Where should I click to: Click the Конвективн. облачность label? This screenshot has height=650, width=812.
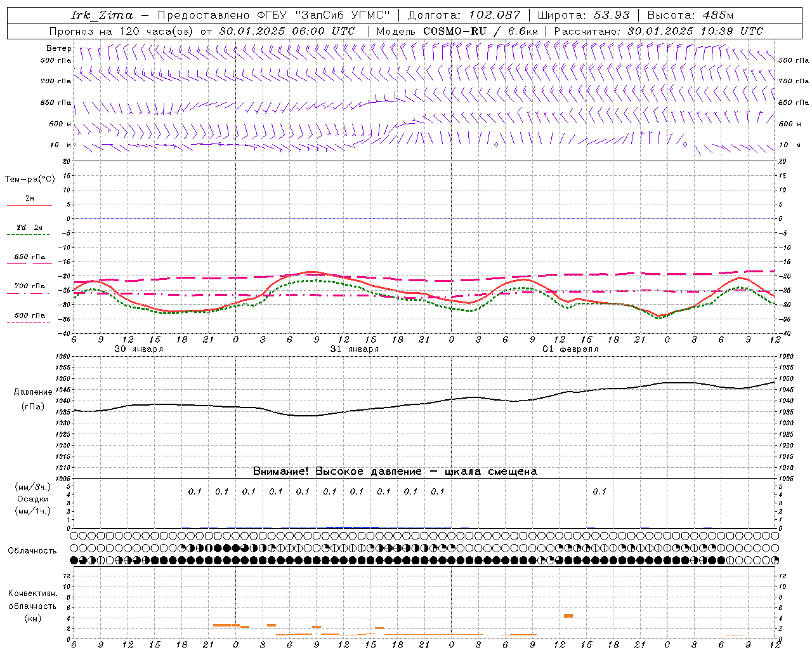[x=32, y=600]
